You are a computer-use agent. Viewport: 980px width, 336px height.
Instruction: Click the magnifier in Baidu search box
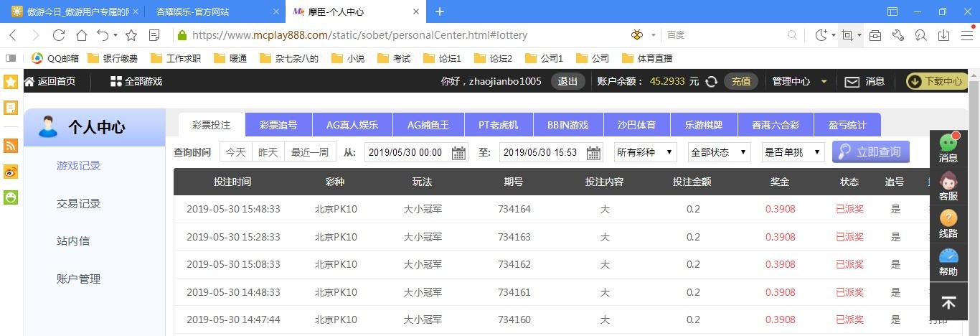tap(792, 34)
